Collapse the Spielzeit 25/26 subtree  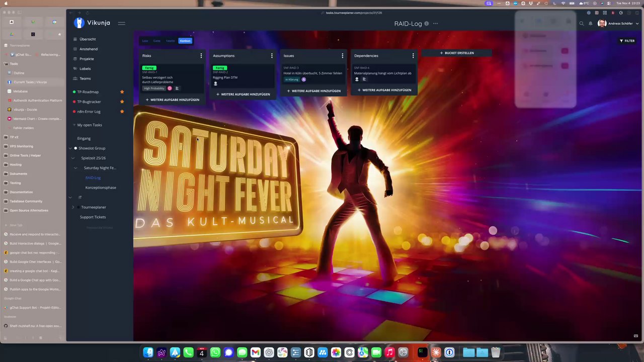tap(73, 158)
